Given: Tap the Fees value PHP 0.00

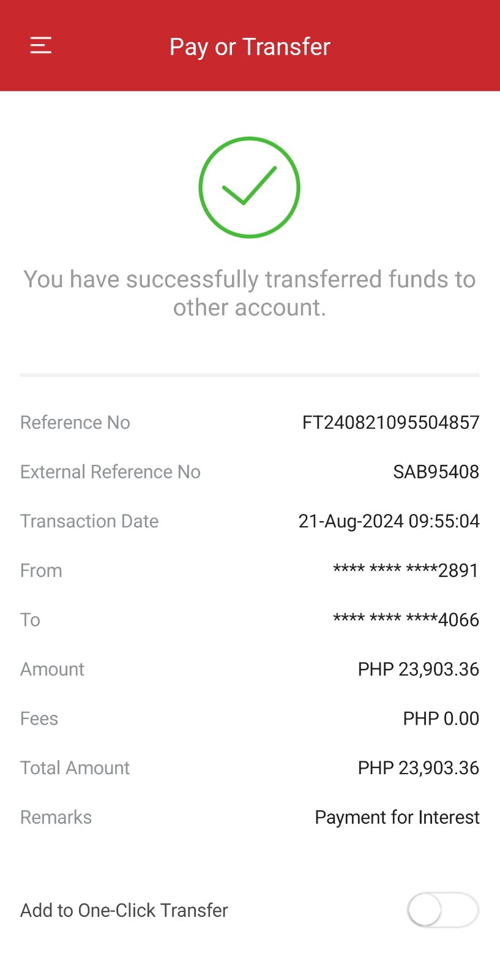Looking at the screenshot, I should (x=441, y=718).
